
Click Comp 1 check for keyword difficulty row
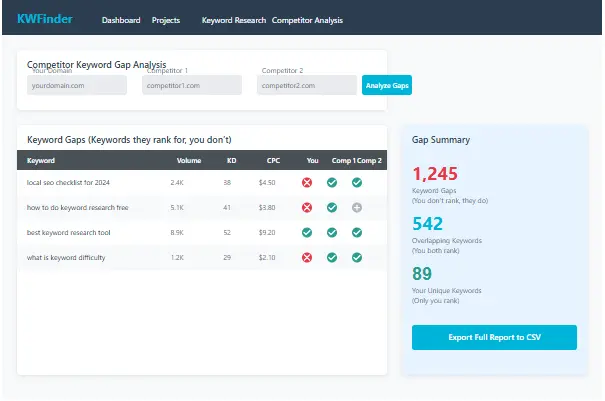tap(332, 257)
